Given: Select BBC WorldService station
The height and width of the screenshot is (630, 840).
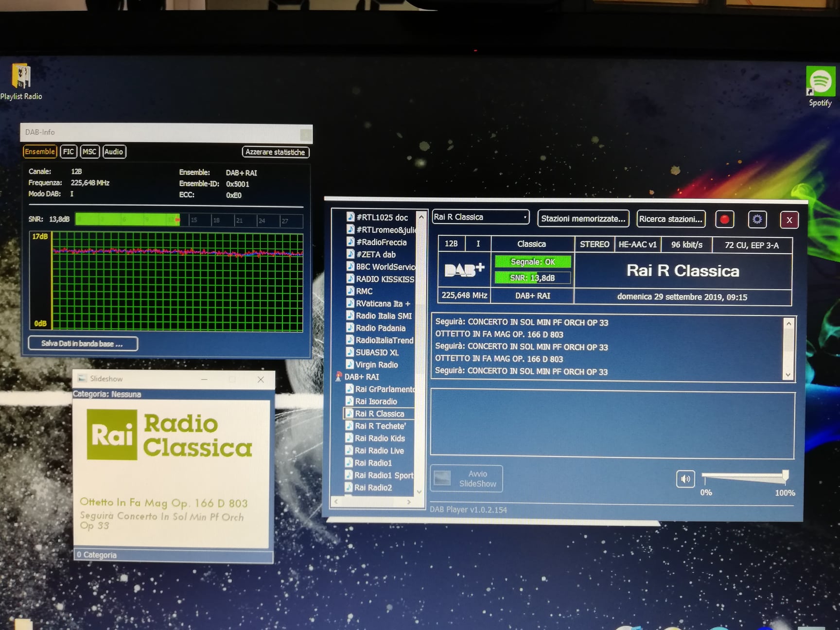Looking at the screenshot, I should (381, 266).
